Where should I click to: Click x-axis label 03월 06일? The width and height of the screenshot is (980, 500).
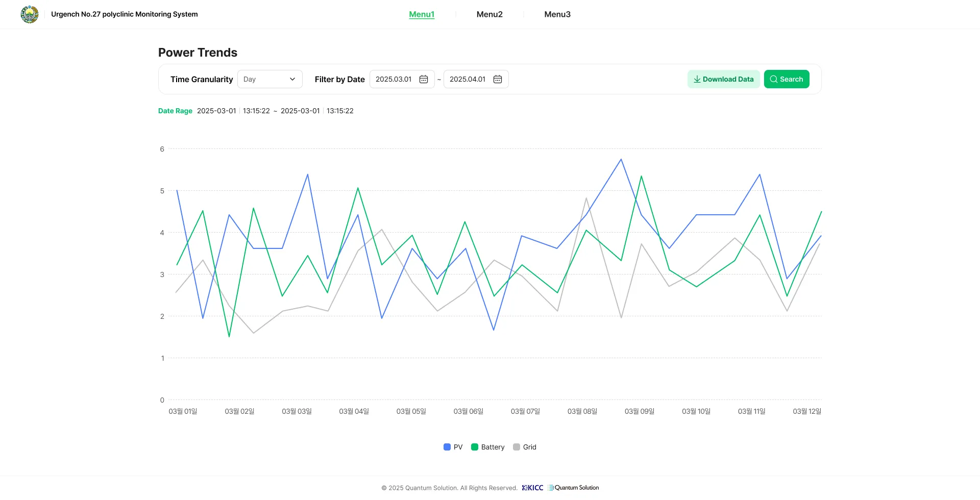coord(468,411)
